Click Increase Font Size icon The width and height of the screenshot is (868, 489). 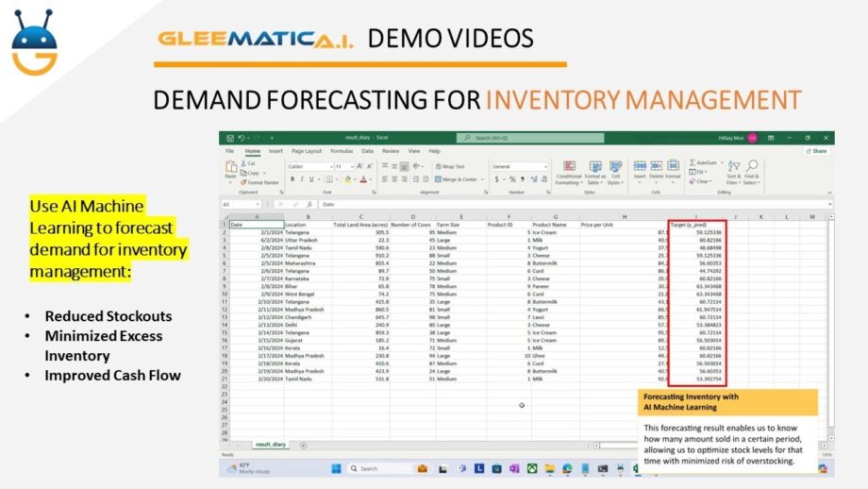click(359, 166)
